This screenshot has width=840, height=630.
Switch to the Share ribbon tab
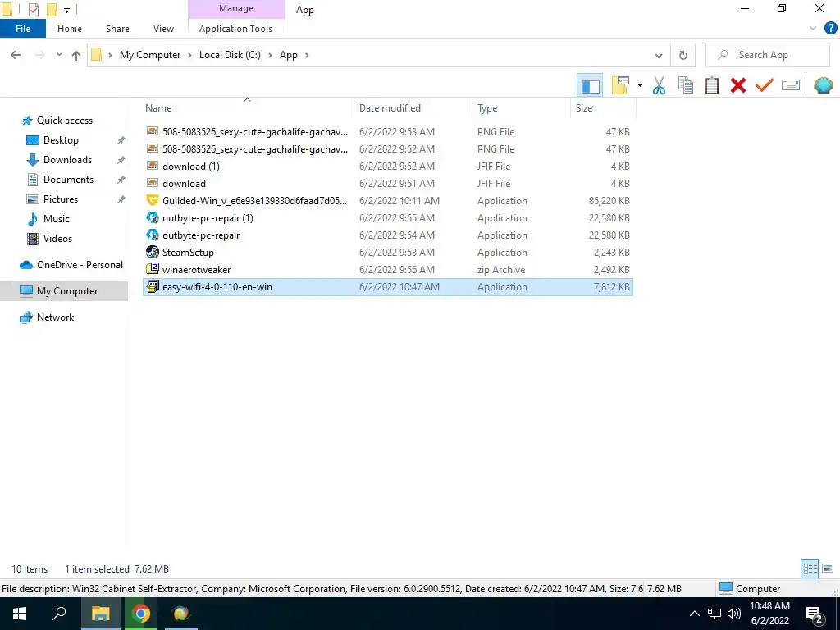[117, 29]
